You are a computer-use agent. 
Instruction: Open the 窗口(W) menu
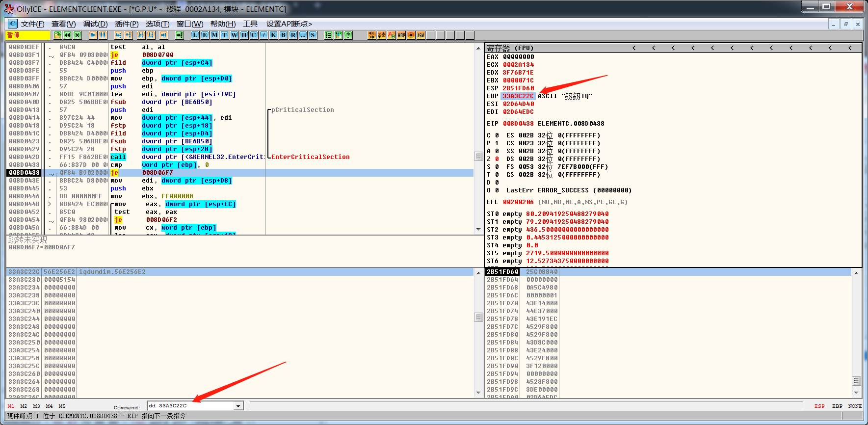point(190,24)
